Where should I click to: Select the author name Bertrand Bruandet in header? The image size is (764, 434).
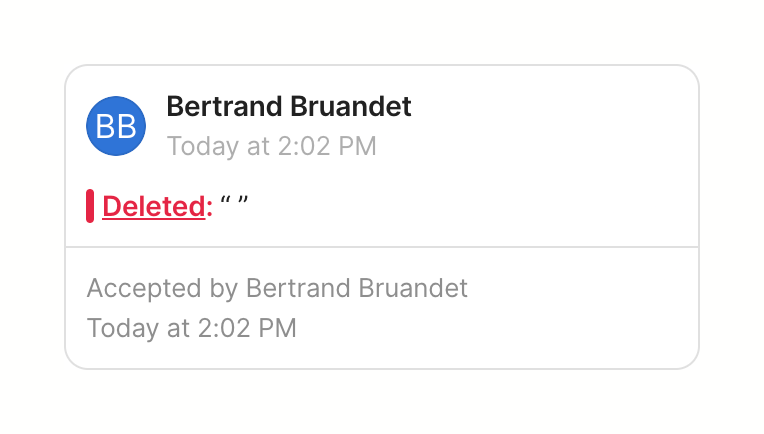(x=288, y=107)
